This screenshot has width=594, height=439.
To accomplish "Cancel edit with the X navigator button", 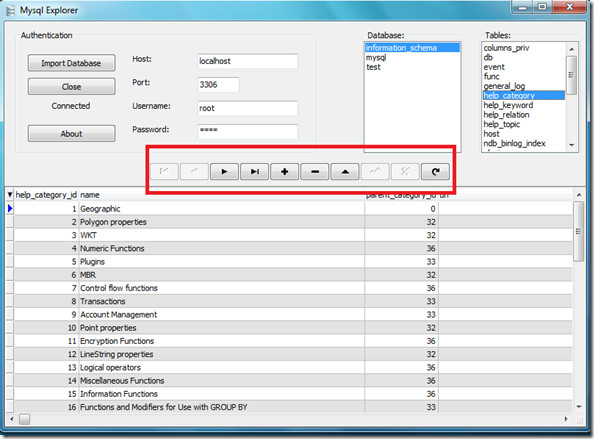I will coord(405,172).
